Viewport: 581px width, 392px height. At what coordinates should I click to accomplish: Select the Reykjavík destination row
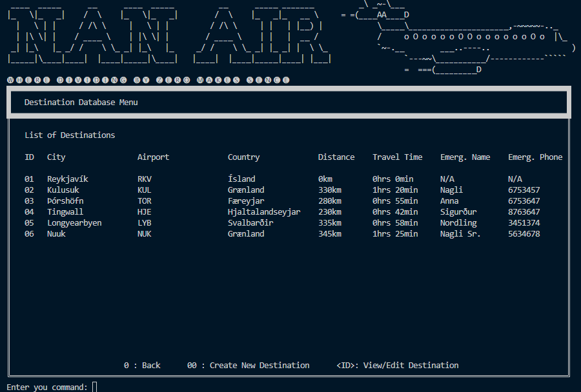coord(67,179)
